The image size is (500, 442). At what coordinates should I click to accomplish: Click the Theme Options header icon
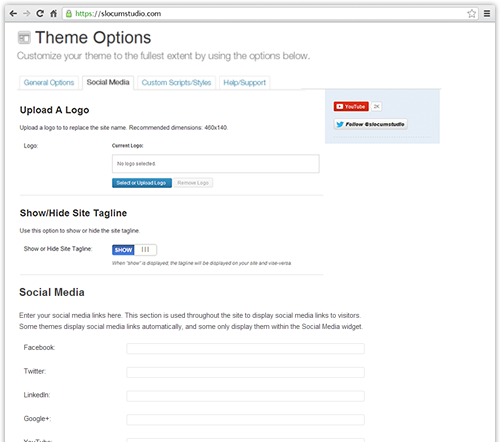(x=24, y=38)
